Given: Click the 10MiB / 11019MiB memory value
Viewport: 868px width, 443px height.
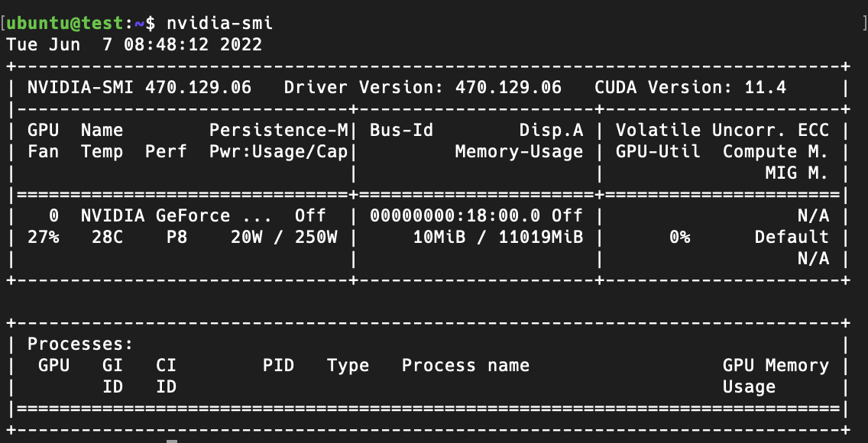Looking at the screenshot, I should pos(497,238).
